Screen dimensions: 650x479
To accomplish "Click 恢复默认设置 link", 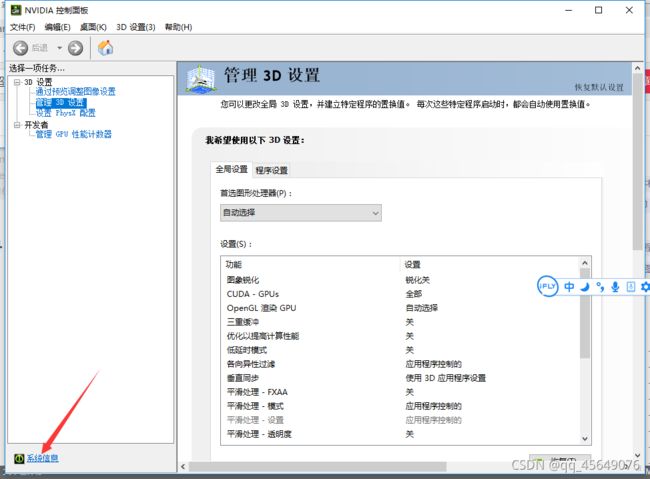I will click(x=599, y=87).
